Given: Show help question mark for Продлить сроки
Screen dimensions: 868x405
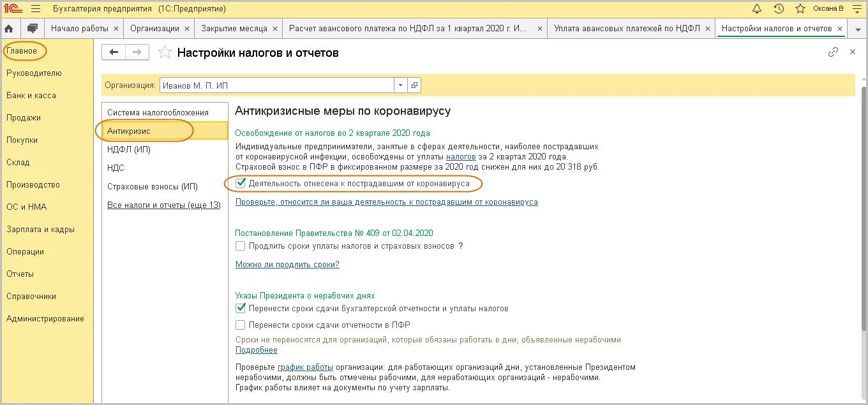Looking at the screenshot, I should 461,246.
